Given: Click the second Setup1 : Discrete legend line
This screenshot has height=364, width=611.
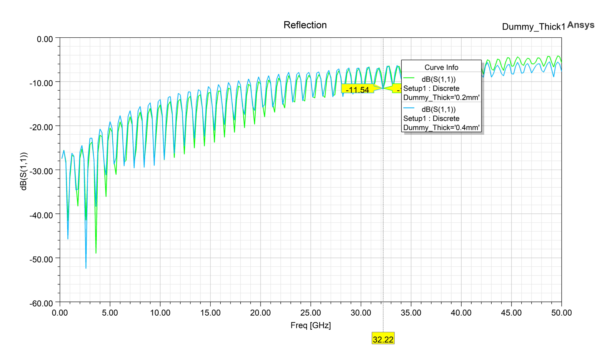Looking at the screenshot, I should [x=431, y=118].
